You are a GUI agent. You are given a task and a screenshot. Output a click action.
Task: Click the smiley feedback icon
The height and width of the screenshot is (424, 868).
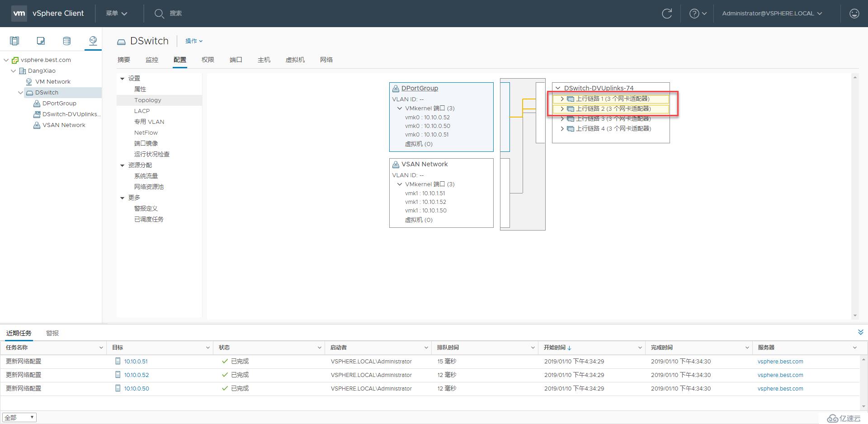click(x=854, y=14)
